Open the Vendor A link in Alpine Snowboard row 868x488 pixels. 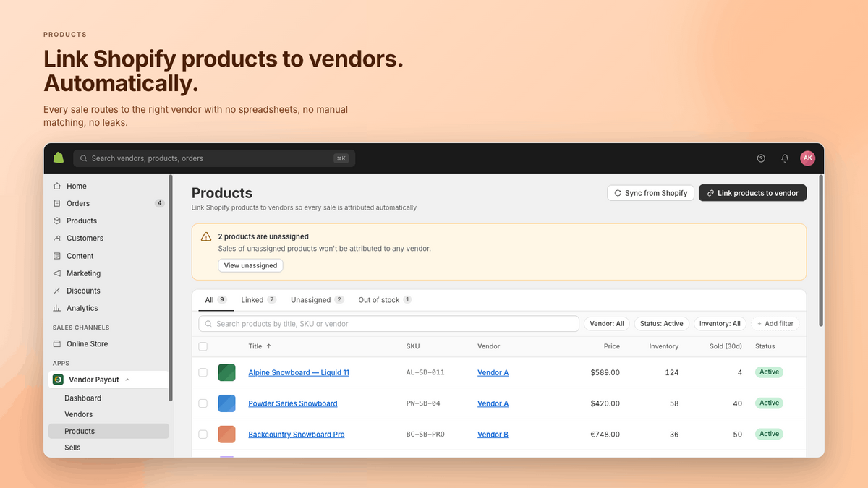tap(493, 372)
